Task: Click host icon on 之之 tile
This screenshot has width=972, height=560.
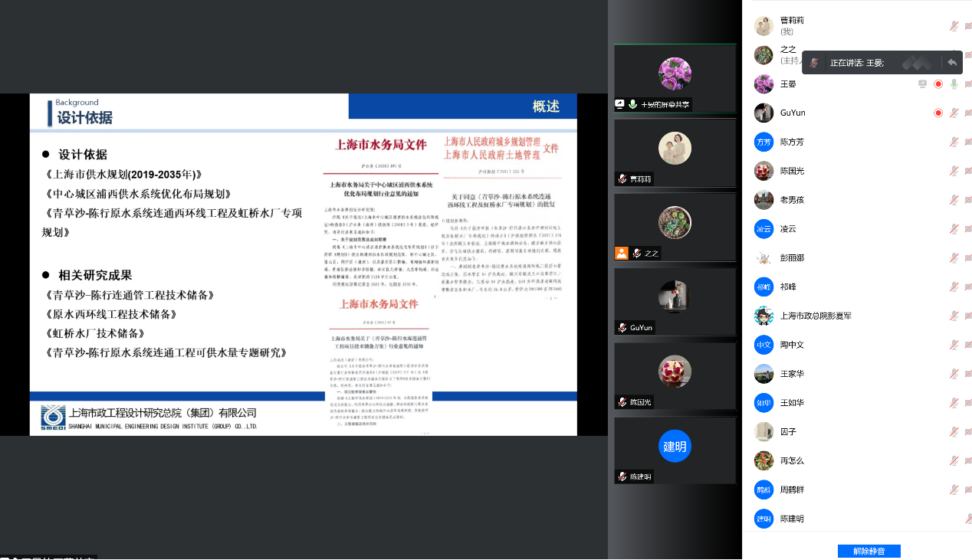Action: pos(622,253)
